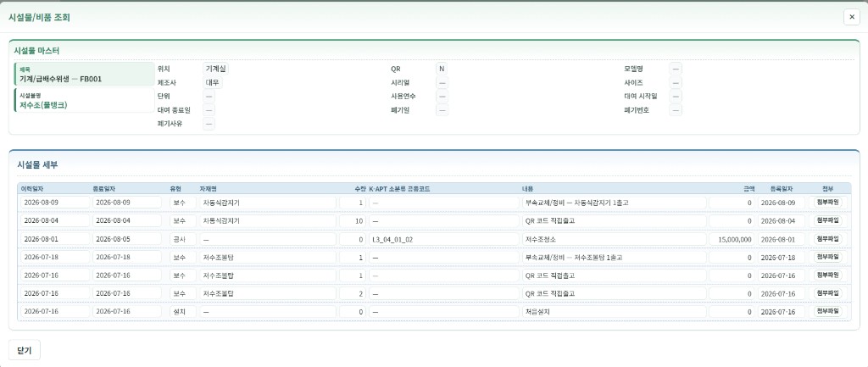Click the 내용 cell 저수조청소
The height and width of the screenshot is (367, 868).
point(614,239)
